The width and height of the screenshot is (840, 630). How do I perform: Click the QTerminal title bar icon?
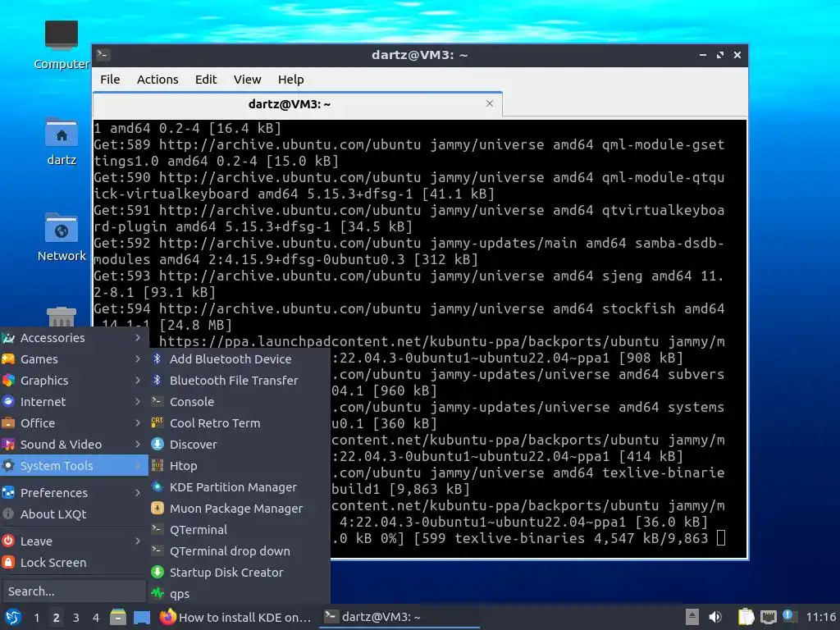pyautogui.click(x=103, y=54)
